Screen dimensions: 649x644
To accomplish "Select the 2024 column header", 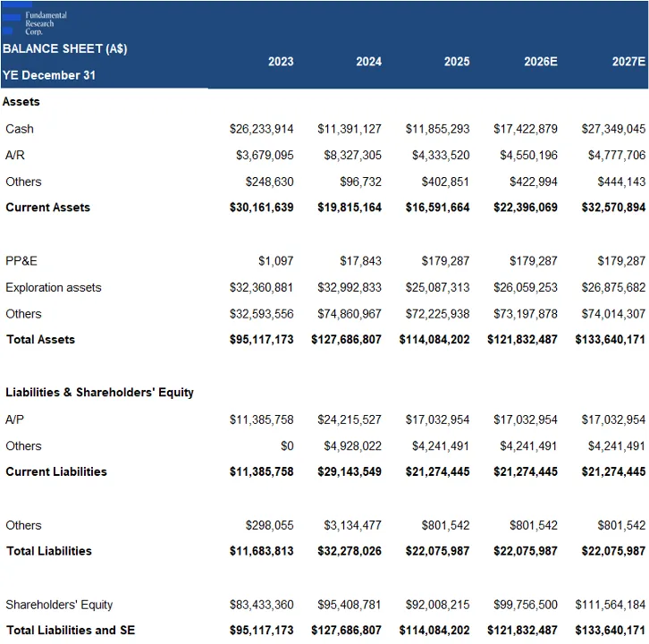I will pos(368,62).
